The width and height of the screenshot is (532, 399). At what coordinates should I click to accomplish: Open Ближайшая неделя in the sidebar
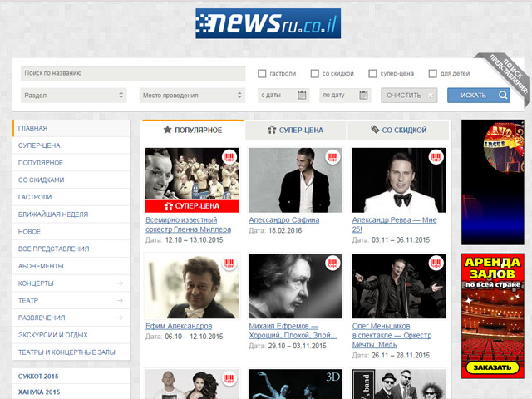tap(71, 214)
